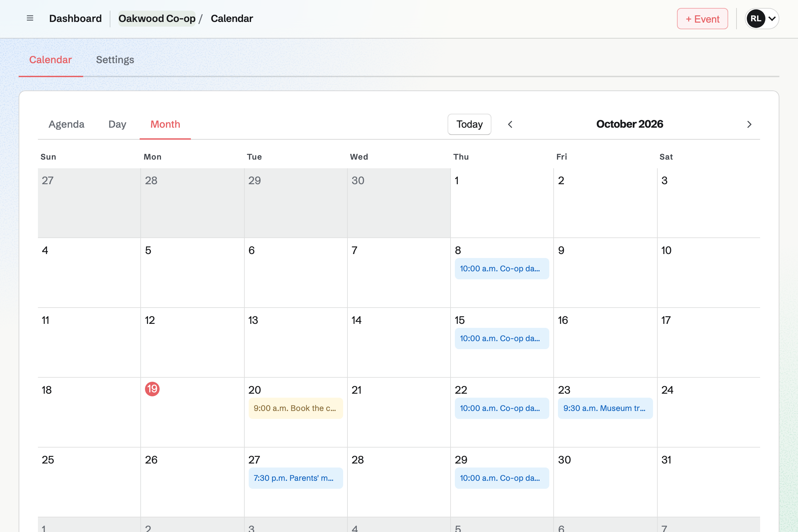Open the hamburger menu icon

[x=30, y=18]
